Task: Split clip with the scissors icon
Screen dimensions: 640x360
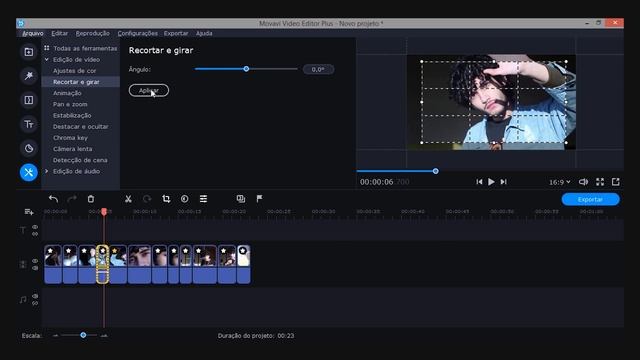Action: (x=128, y=199)
